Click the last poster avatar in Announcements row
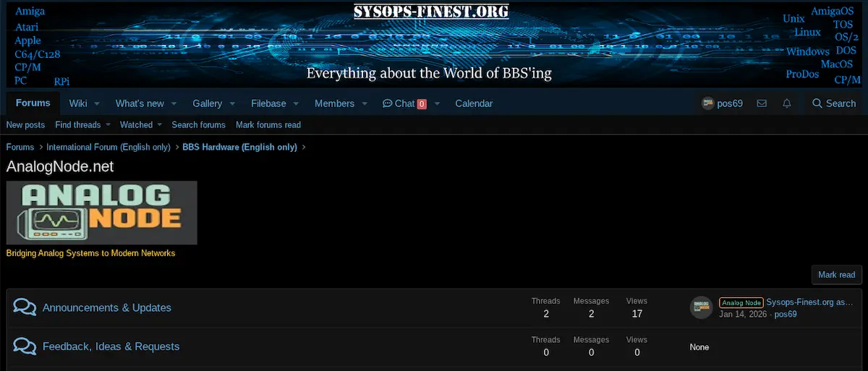Image resolution: width=868 pixels, height=371 pixels. click(701, 307)
